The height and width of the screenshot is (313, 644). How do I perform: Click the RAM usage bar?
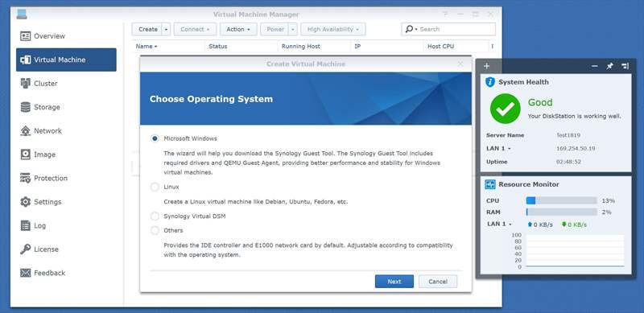click(561, 212)
